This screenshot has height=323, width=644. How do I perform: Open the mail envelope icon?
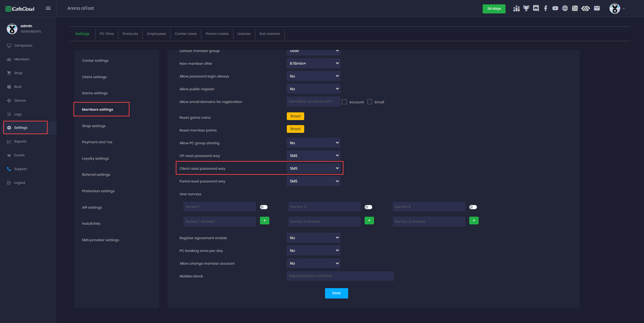[597, 8]
